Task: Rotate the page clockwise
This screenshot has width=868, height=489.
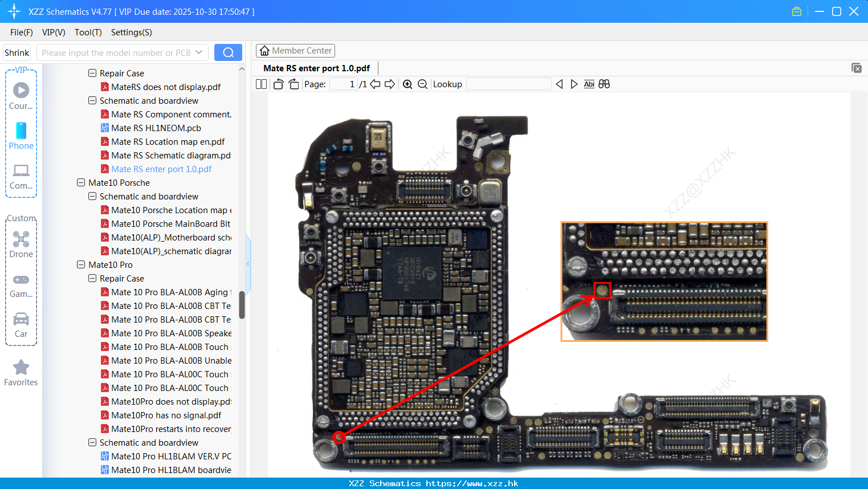Action: click(294, 84)
